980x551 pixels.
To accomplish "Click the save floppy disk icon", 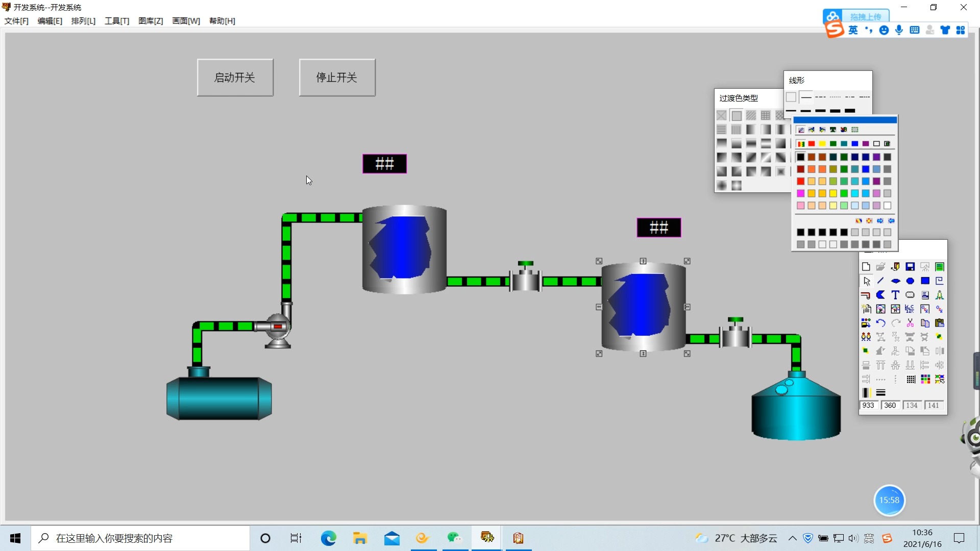I will coord(910,267).
